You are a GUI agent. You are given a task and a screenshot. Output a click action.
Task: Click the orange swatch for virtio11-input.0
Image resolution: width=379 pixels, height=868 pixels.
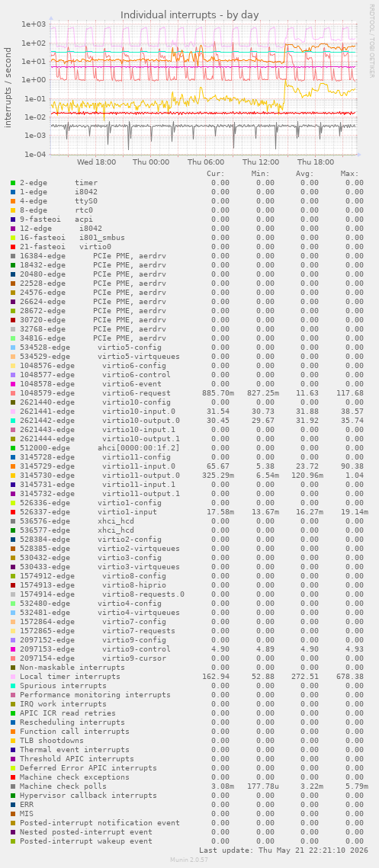tap(13, 466)
